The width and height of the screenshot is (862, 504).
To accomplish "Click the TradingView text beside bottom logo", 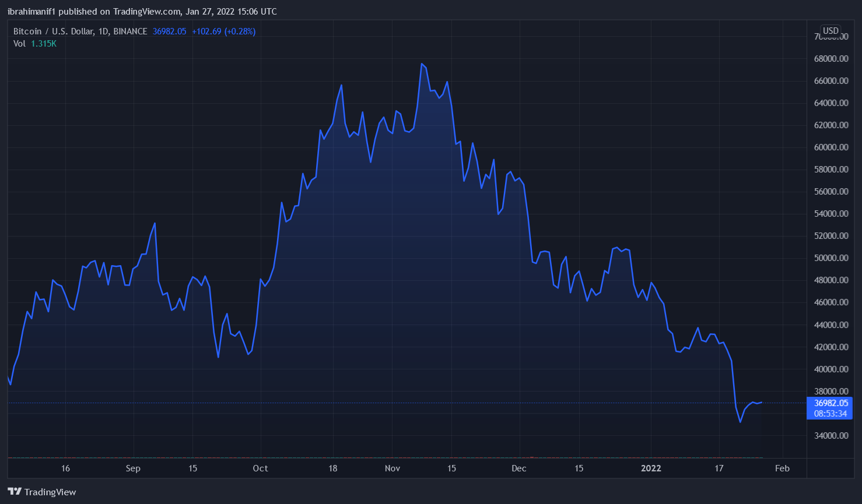I will click(x=50, y=492).
